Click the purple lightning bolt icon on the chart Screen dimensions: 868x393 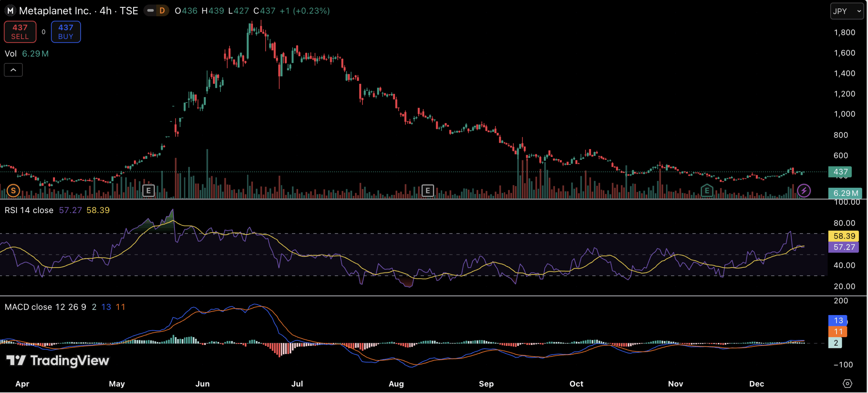(804, 191)
